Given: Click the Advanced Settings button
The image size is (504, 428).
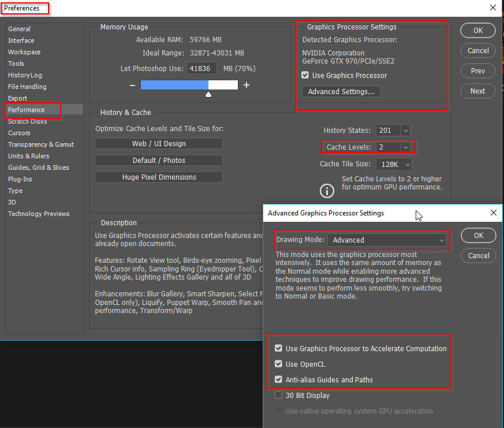Looking at the screenshot, I should click(341, 91).
